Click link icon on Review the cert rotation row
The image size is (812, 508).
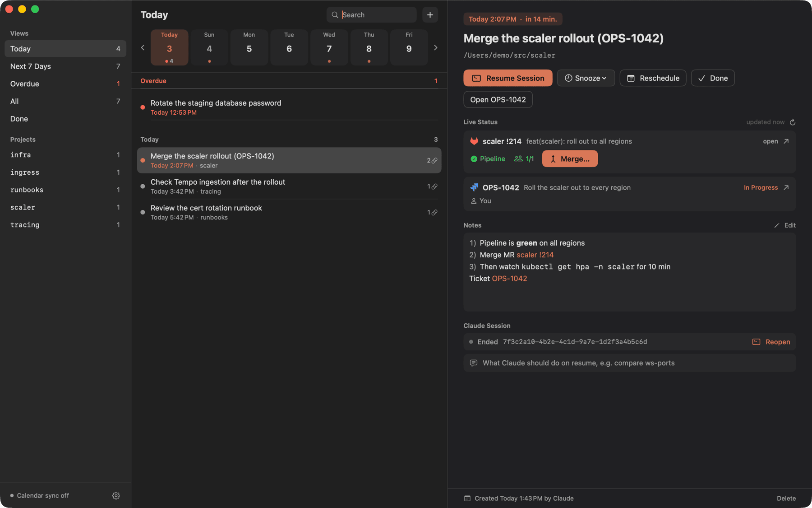(434, 212)
